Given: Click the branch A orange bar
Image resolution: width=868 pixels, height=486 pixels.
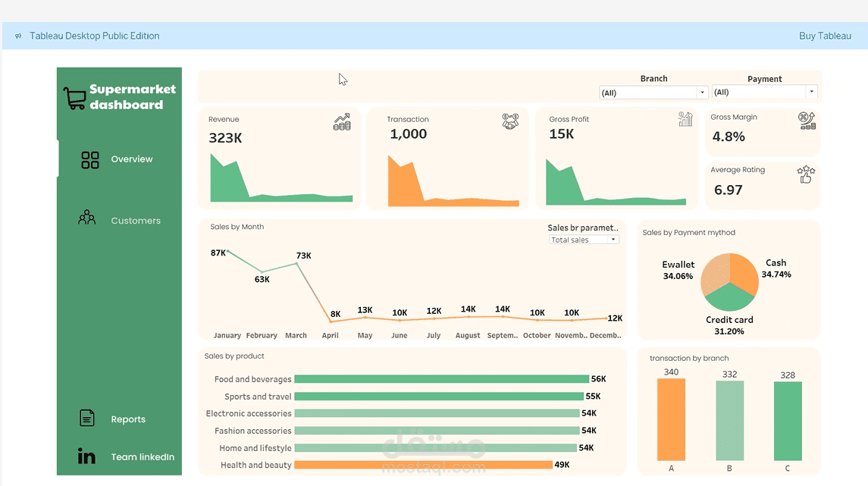Looking at the screenshot, I should [x=671, y=419].
